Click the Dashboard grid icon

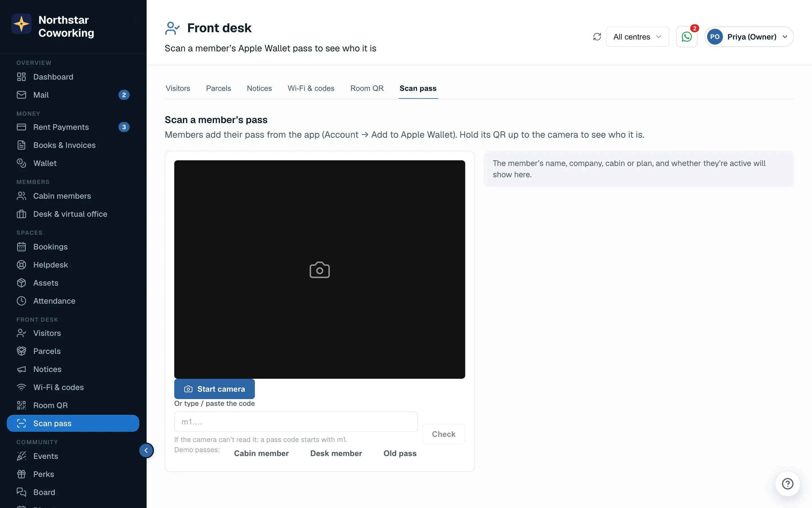coord(21,77)
